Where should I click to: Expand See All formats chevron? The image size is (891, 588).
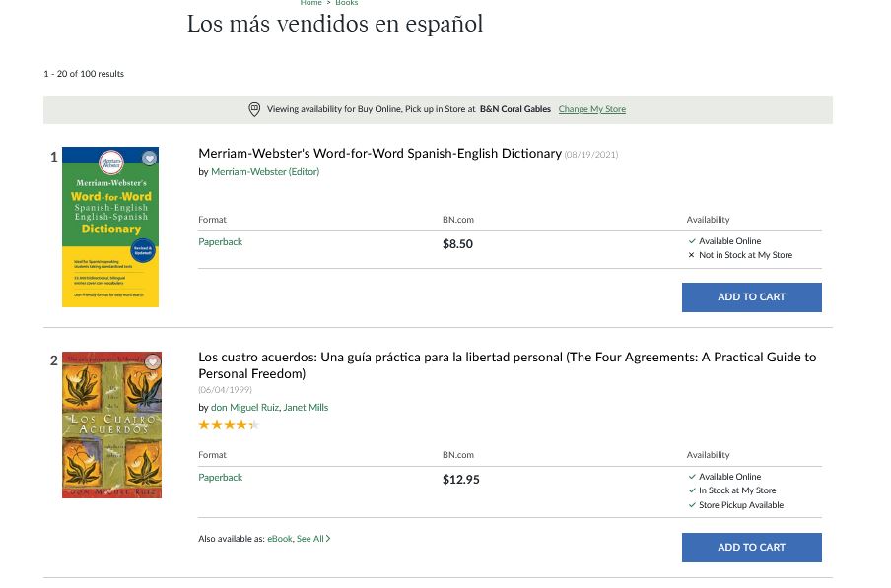point(328,539)
